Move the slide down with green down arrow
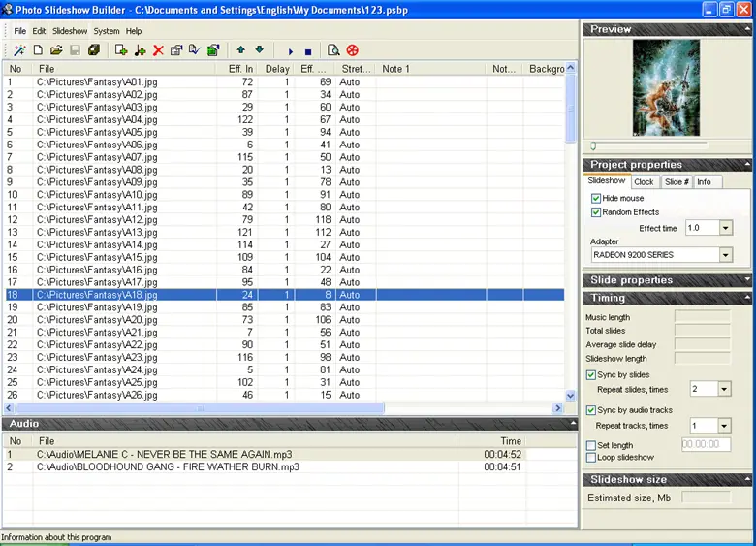The height and width of the screenshot is (546, 756). pyautogui.click(x=259, y=49)
